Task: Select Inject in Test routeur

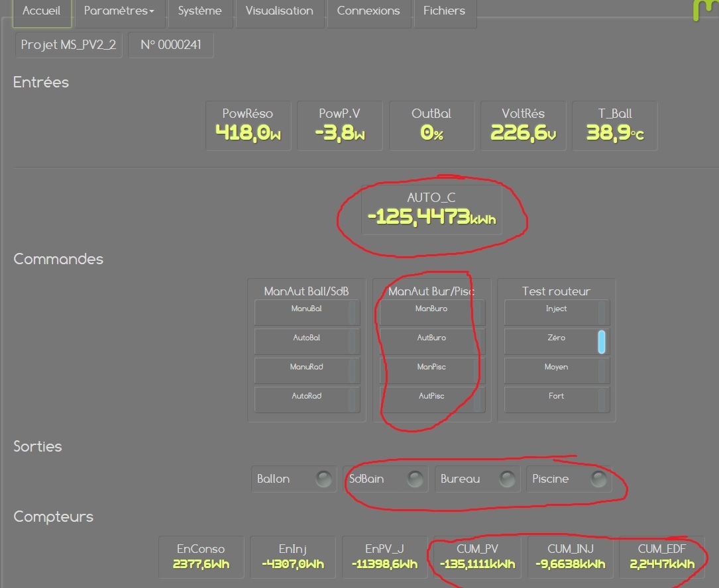Action: click(x=557, y=312)
